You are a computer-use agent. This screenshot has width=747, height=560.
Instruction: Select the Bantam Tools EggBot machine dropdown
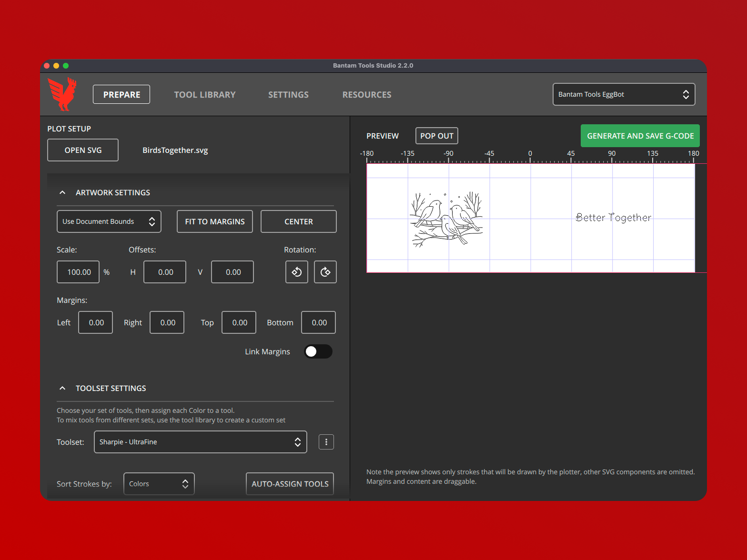623,94
